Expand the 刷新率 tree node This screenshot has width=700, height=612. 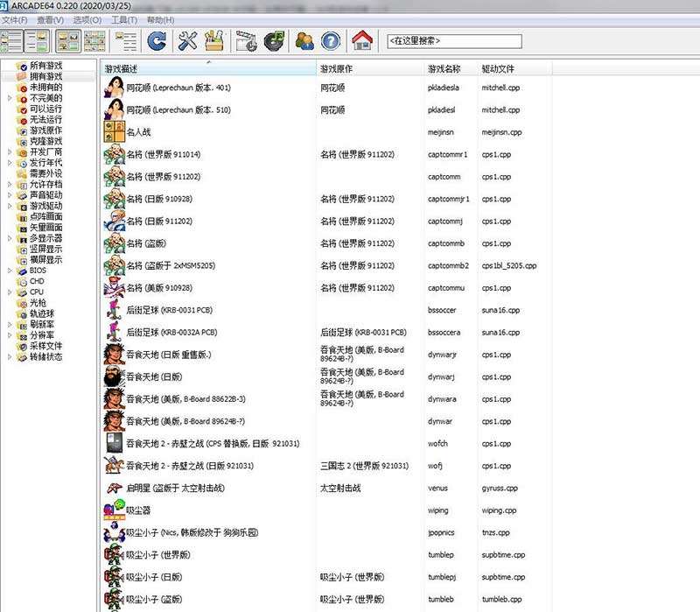coord(10,324)
